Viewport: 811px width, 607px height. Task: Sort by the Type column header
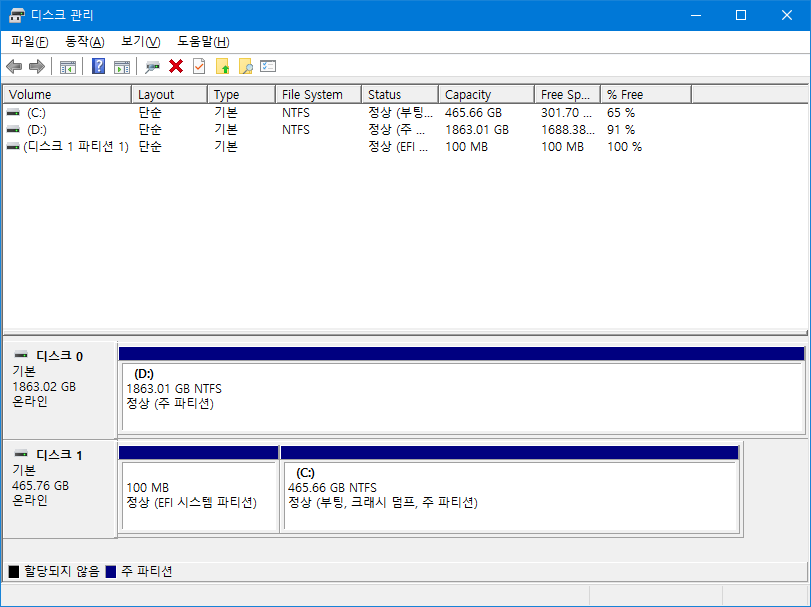pos(241,95)
